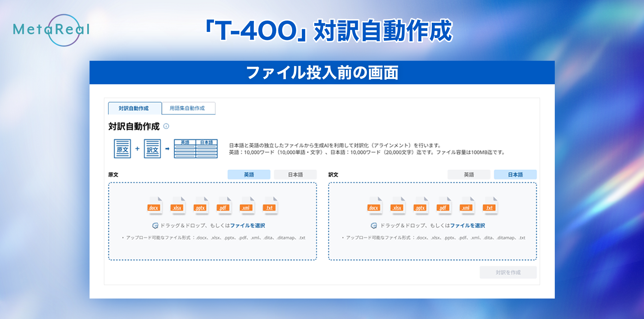Screen dimensions: 644x319
Task: Click the 英語/日本語 bilingual table diagram icon
Action: click(196, 149)
